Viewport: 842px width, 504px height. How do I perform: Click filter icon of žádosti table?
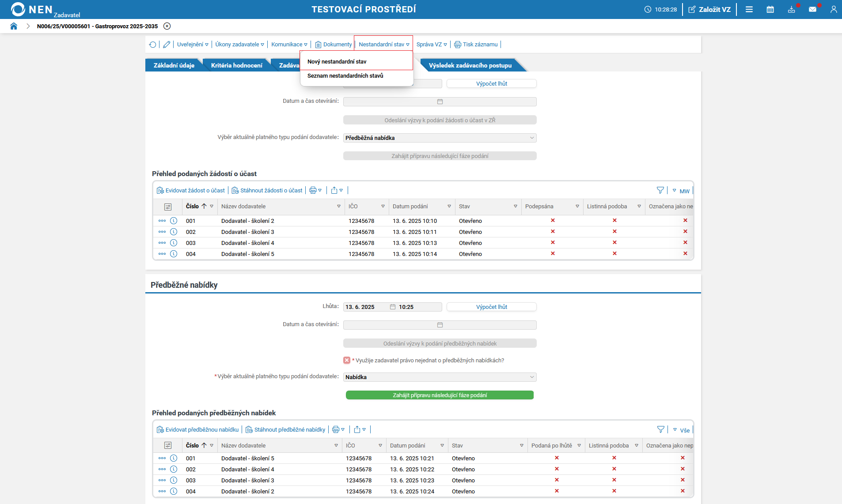(660, 190)
